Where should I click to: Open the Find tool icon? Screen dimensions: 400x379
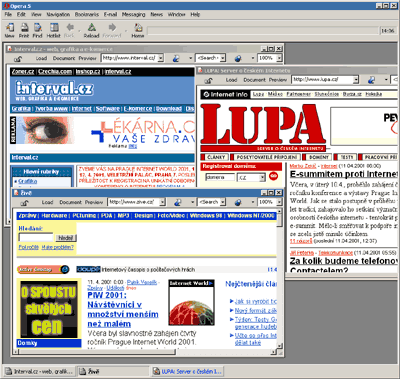point(37,30)
